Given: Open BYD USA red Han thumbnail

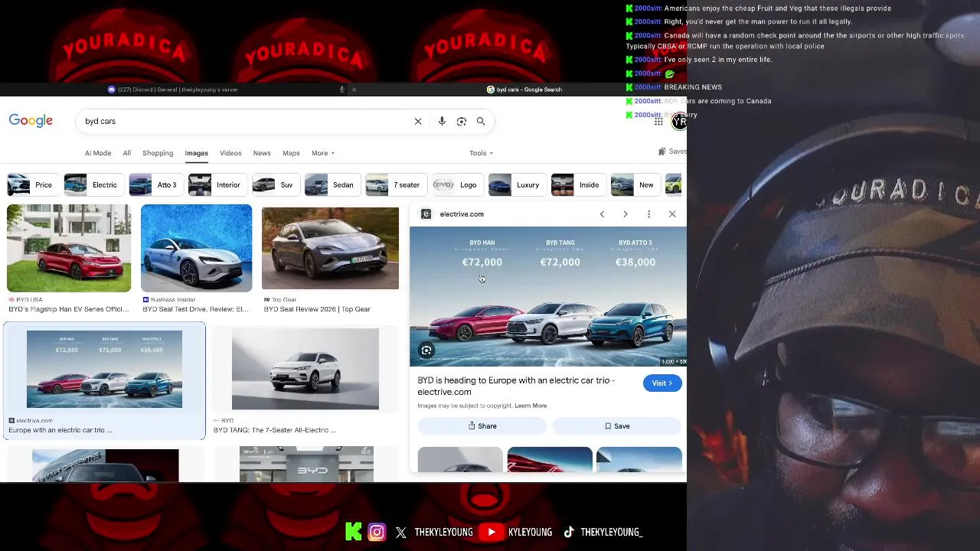Looking at the screenshot, I should click(69, 248).
